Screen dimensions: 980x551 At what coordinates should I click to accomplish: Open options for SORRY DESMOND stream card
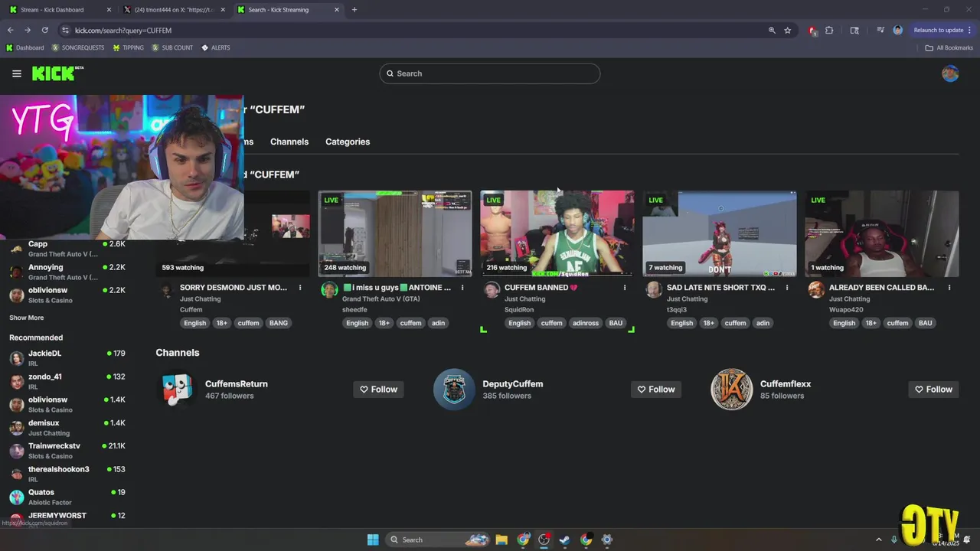(300, 288)
